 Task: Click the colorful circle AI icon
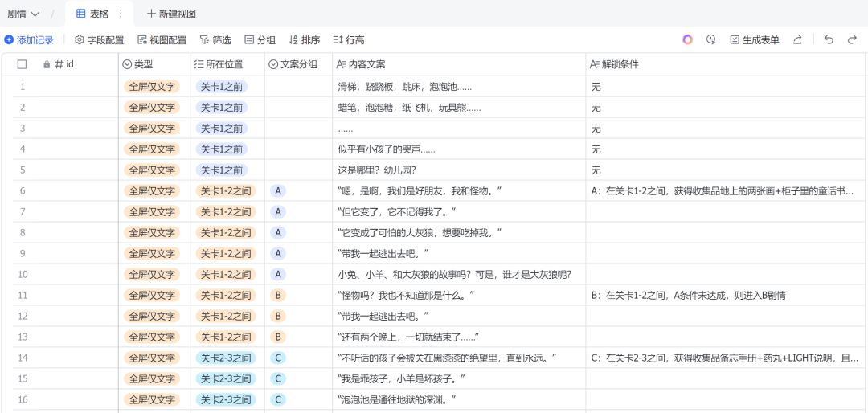click(687, 40)
